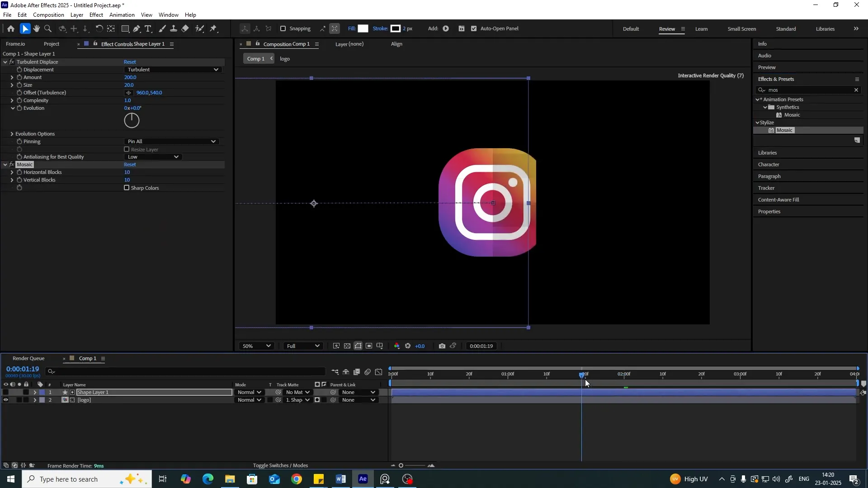Toggle Evolution stopwatch
Screen dimensions: 868x488
pyautogui.click(x=19, y=108)
